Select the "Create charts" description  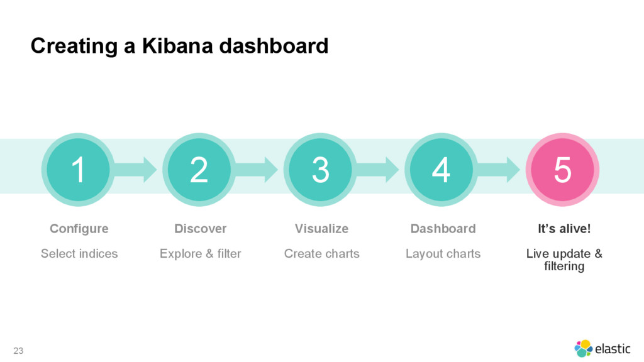point(321,254)
